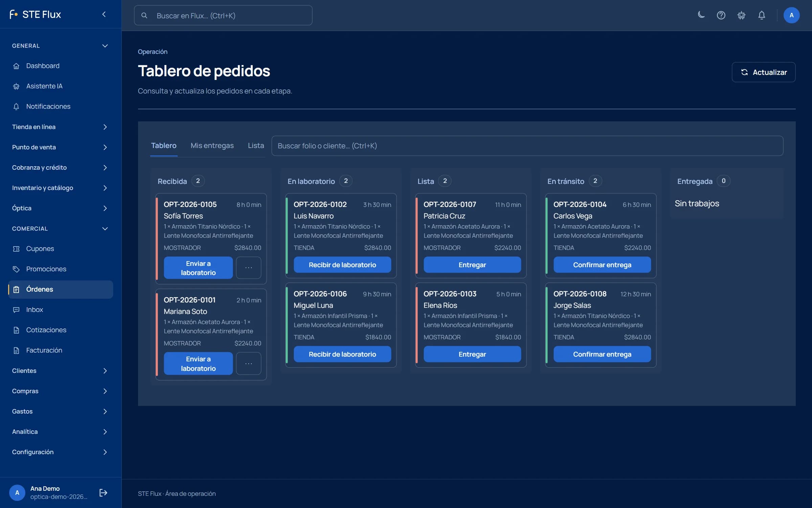Switch to Mis entregas tab
Viewport: 812px width, 508px height.
pyautogui.click(x=212, y=146)
